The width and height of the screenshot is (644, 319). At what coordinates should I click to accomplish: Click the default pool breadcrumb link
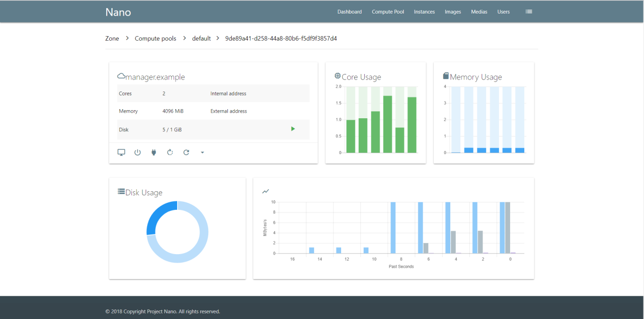pyautogui.click(x=201, y=38)
